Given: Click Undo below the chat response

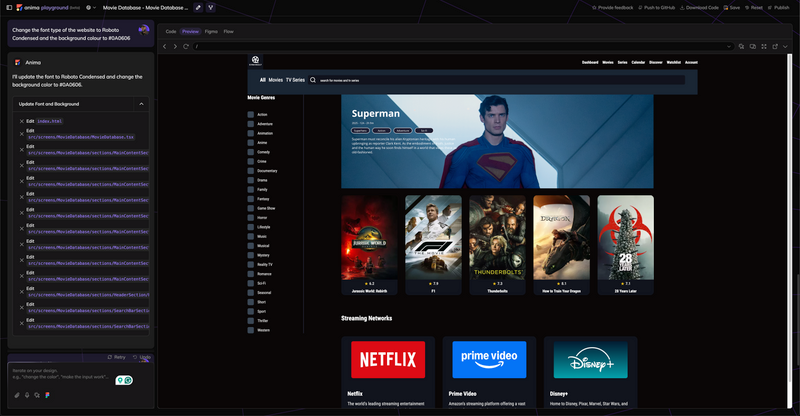Looking at the screenshot, I should pyautogui.click(x=142, y=357).
